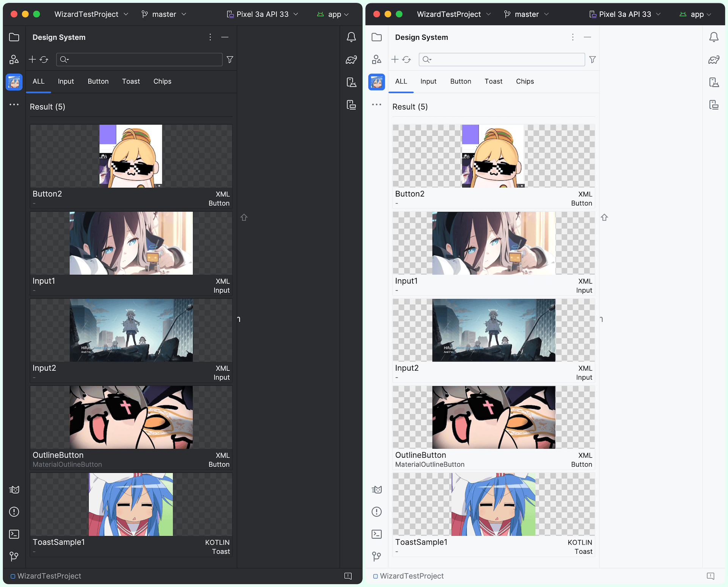This screenshot has height=587, width=728.
Task: Click refresh icon in dark window
Action: [44, 59]
